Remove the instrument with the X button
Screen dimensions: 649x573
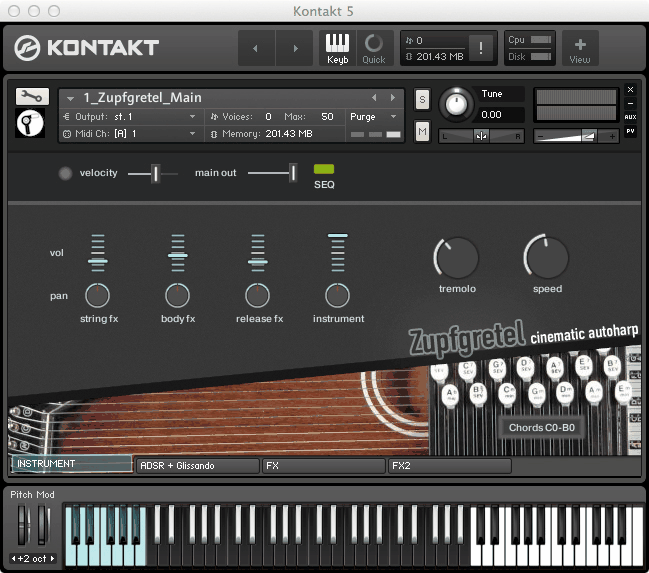click(x=630, y=89)
